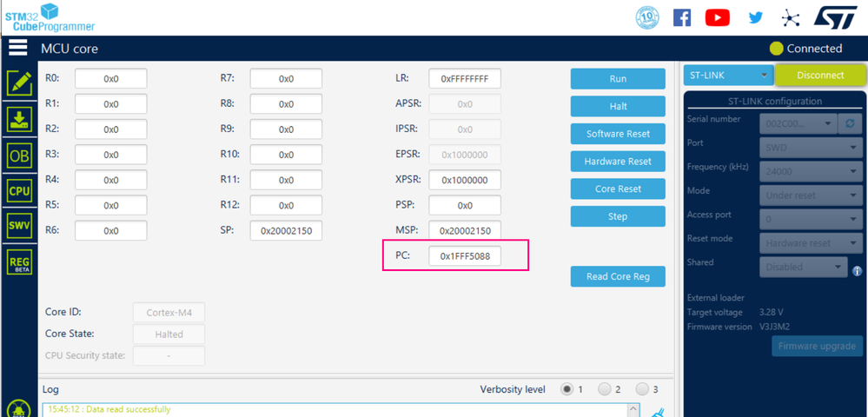Click the Core Reset button
Image resolution: width=868 pixels, height=417 pixels.
pos(618,189)
